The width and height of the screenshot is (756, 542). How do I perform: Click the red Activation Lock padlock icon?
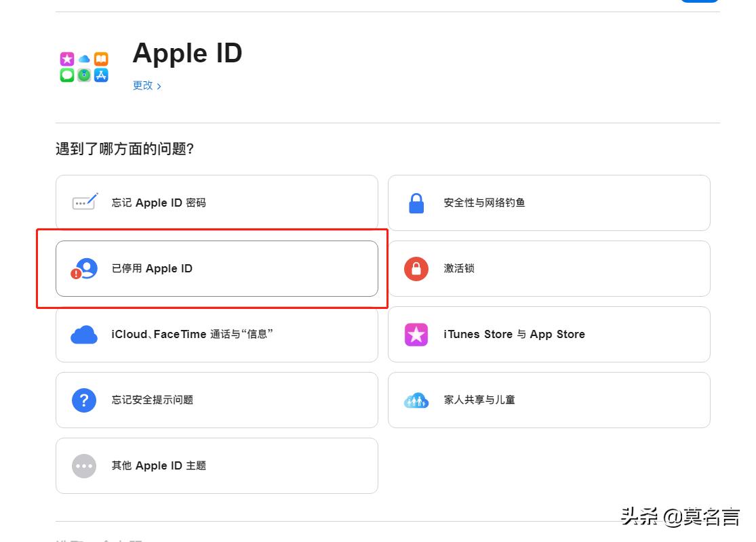[x=415, y=268]
